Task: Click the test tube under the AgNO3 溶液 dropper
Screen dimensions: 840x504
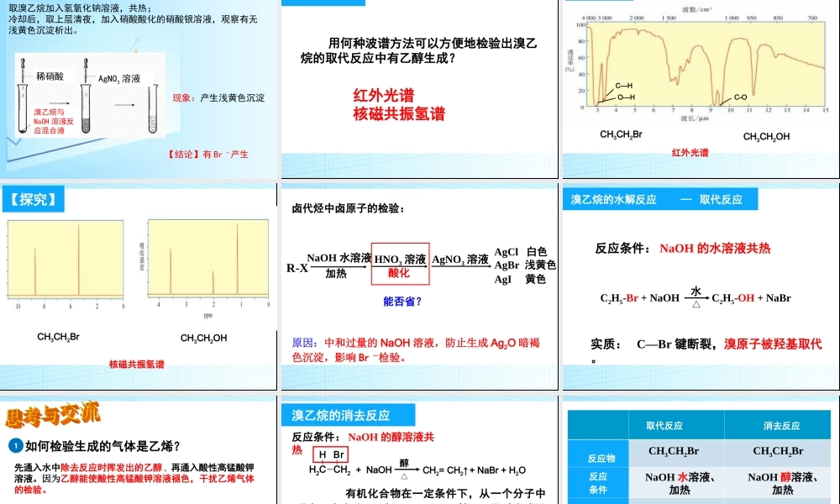Action: click(86, 108)
